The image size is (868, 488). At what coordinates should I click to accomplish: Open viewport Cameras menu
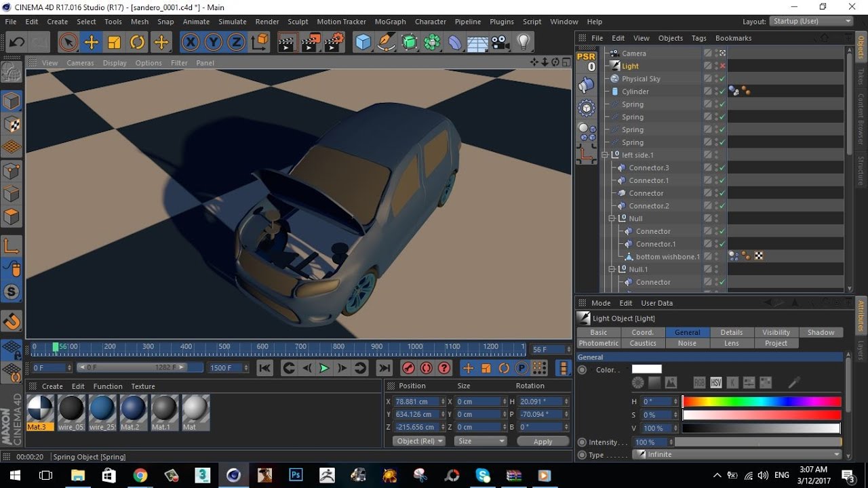pos(80,63)
